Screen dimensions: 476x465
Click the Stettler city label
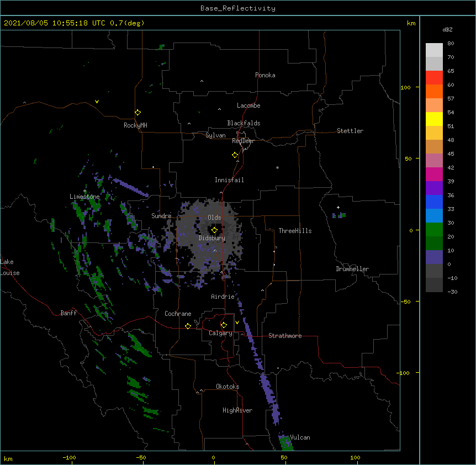point(350,131)
